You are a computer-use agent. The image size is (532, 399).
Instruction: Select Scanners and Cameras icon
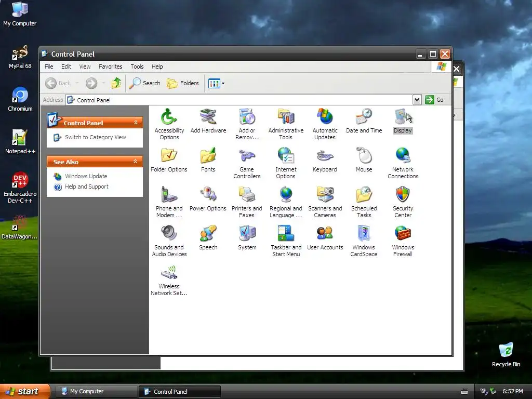pos(325,195)
